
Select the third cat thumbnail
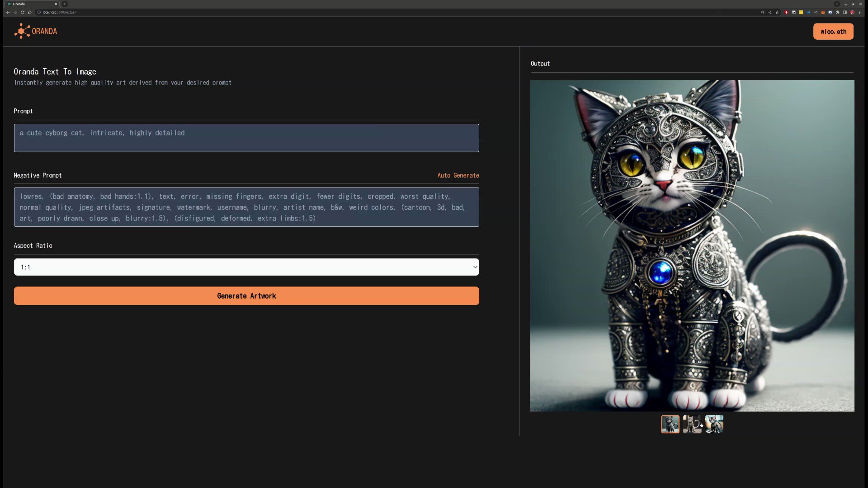(x=714, y=424)
